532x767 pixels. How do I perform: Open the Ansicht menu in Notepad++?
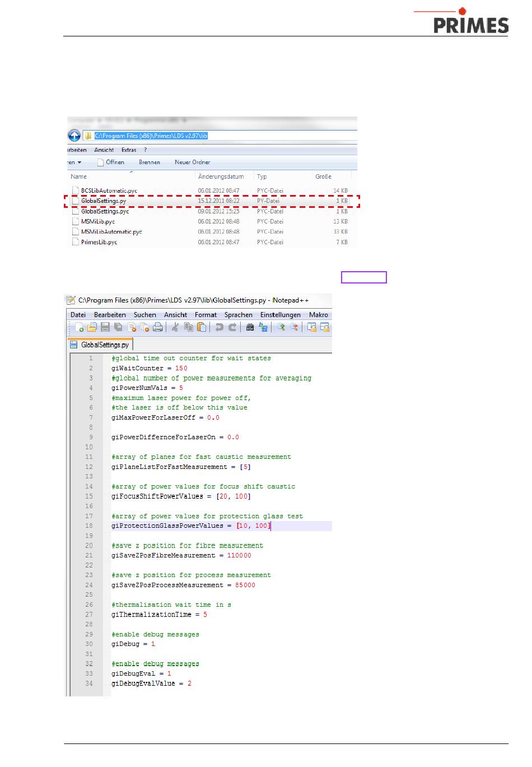point(176,315)
